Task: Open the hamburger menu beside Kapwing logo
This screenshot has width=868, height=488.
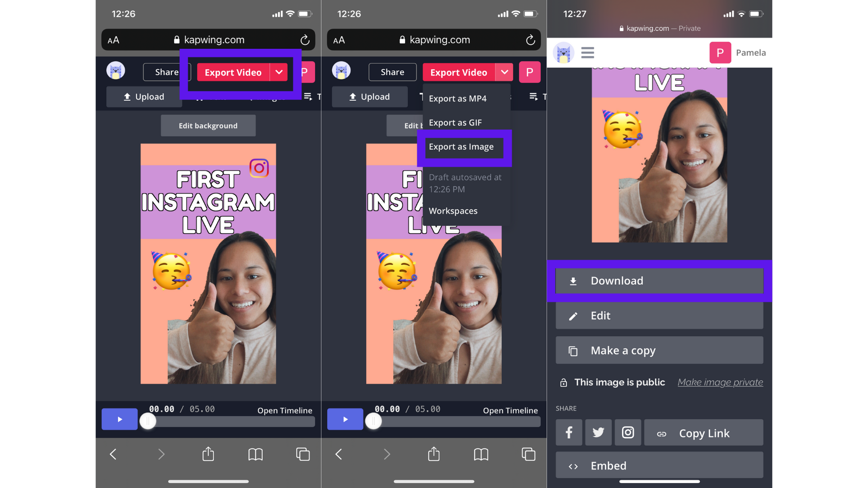Action: coord(587,53)
